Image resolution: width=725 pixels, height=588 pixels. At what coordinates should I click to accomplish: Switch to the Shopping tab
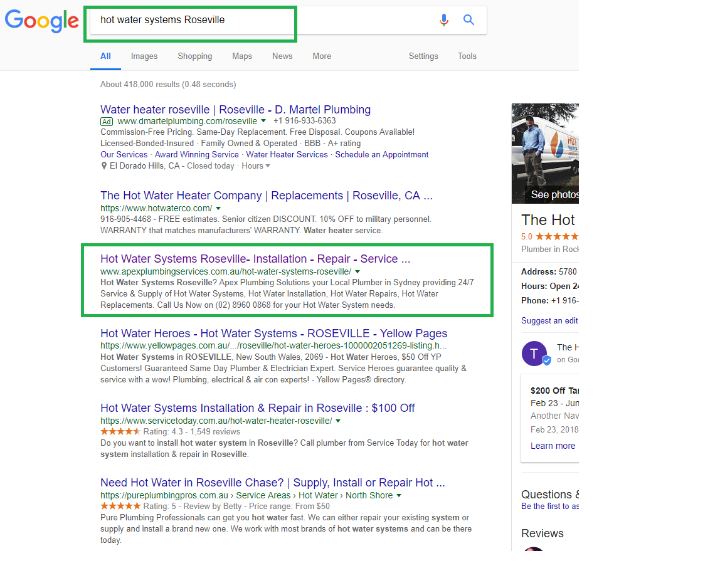coord(194,56)
